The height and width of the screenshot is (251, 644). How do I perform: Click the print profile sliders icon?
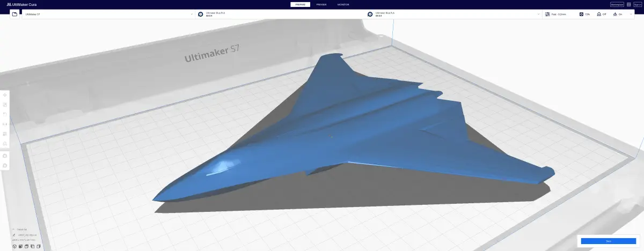click(x=547, y=14)
